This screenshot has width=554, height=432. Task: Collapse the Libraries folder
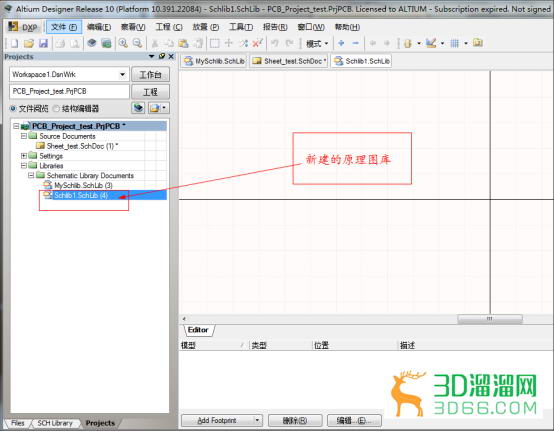24,166
